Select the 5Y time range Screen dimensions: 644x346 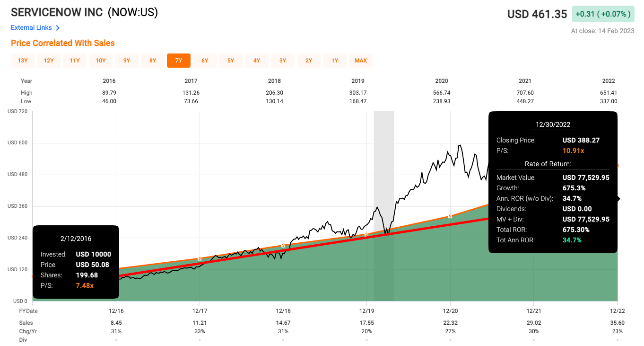pyautogui.click(x=231, y=61)
